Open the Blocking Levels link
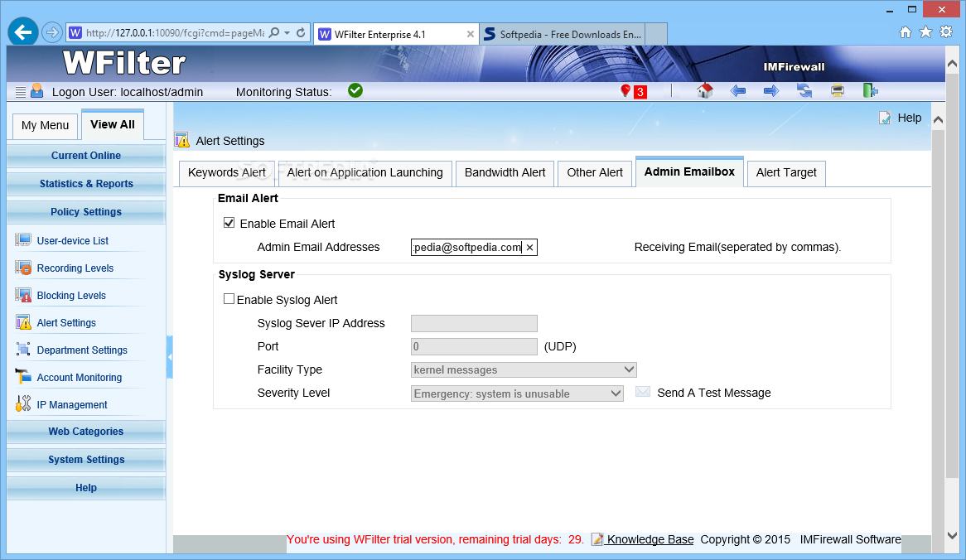The width and height of the screenshot is (966, 560). (71, 296)
